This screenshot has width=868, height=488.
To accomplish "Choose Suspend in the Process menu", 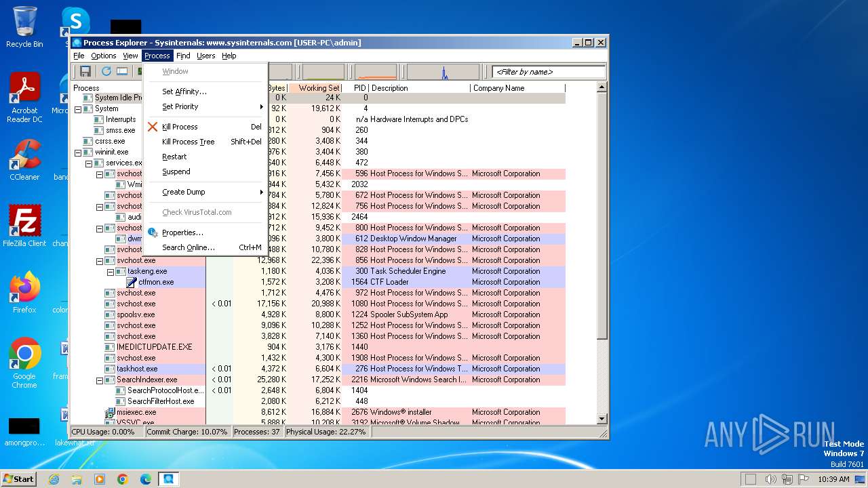I will point(205,171).
